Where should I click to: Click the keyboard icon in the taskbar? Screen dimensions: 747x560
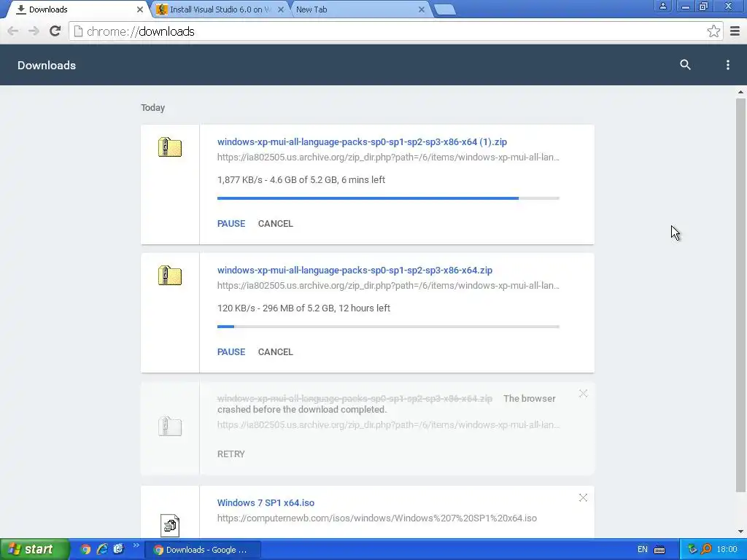[659, 550]
